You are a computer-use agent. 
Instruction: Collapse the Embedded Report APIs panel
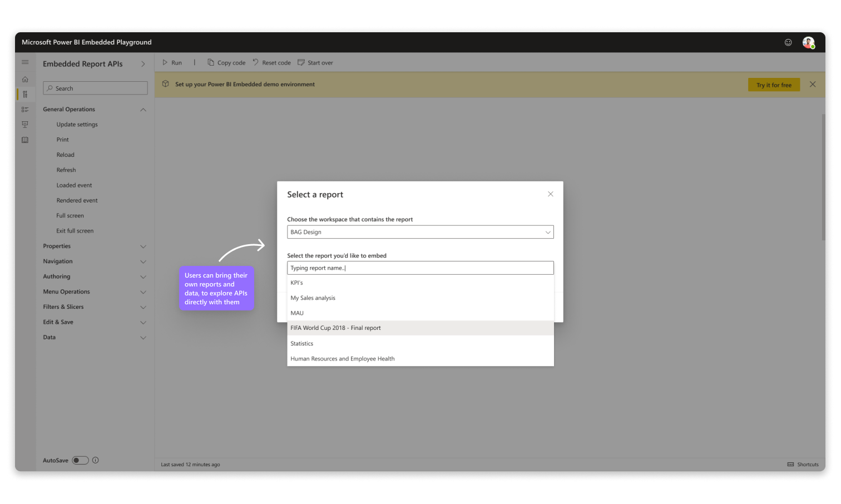(x=143, y=64)
